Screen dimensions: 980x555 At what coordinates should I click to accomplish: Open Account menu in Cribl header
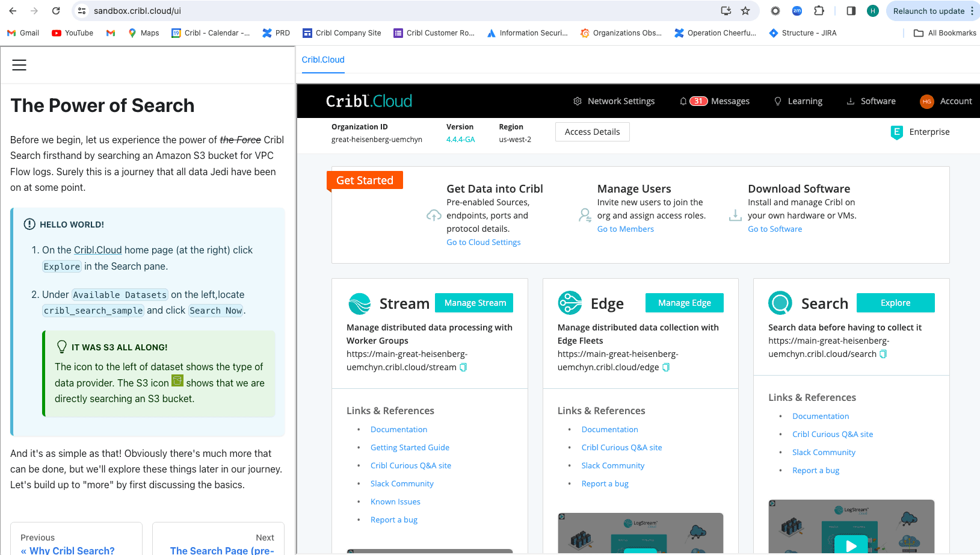(946, 101)
